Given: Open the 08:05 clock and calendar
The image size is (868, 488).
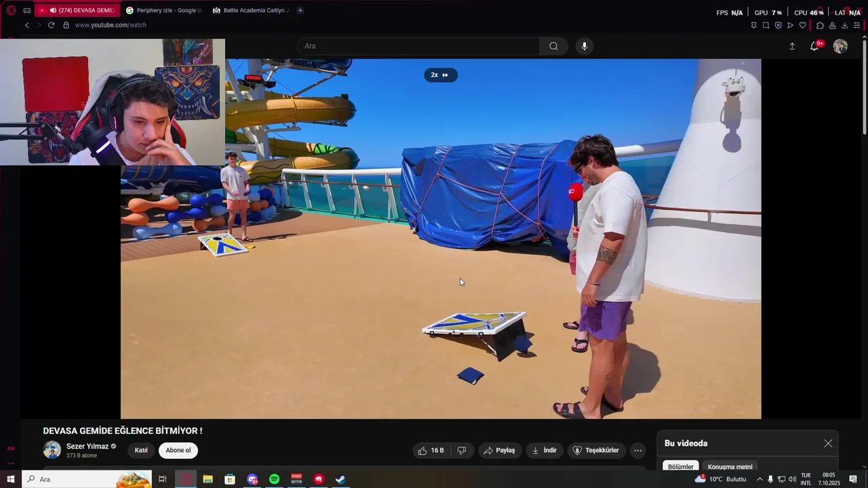Looking at the screenshot, I should coord(829,479).
